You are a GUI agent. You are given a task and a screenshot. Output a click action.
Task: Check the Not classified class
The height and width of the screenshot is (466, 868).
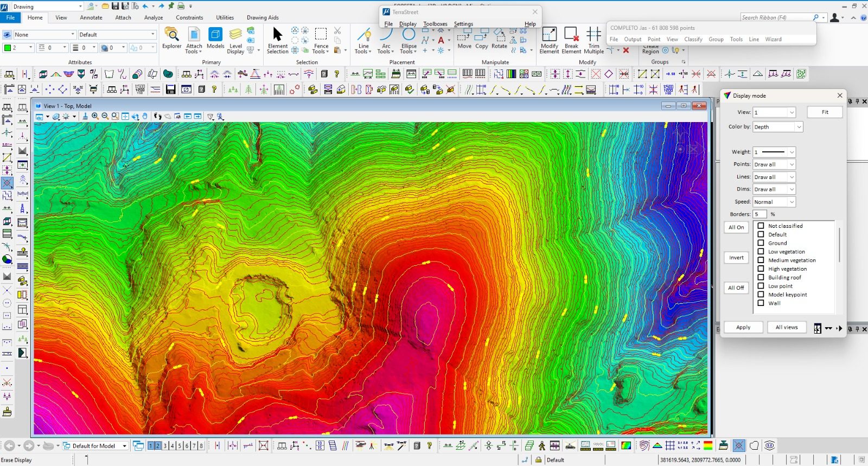click(x=761, y=226)
